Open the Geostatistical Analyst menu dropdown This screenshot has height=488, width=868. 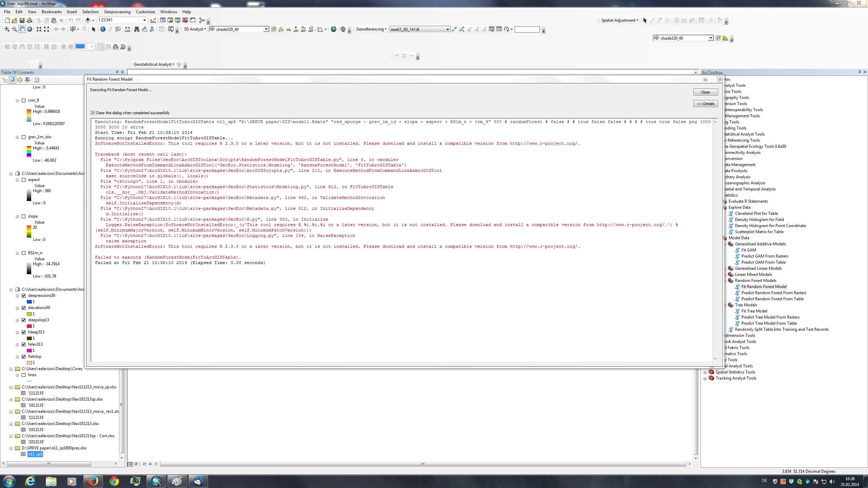tap(154, 64)
